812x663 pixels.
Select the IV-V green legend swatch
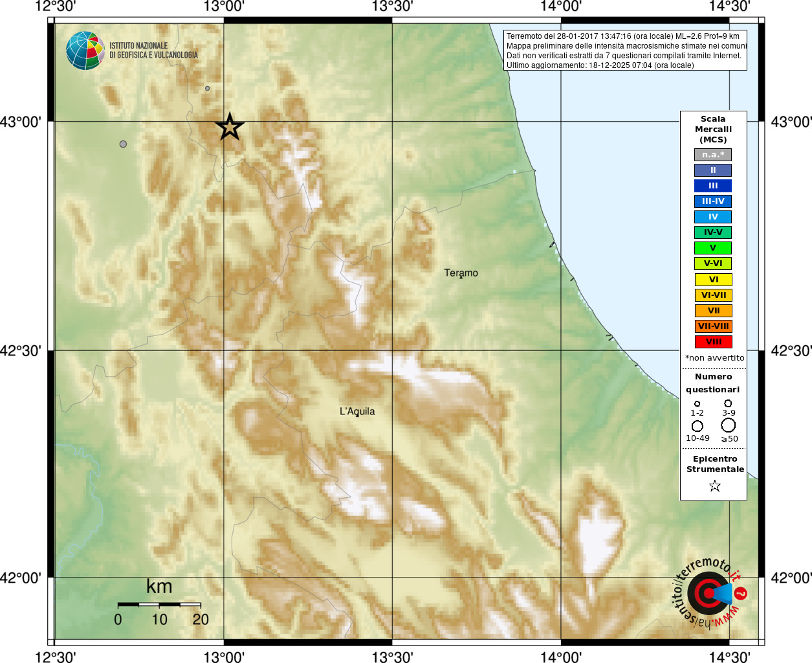[713, 232]
